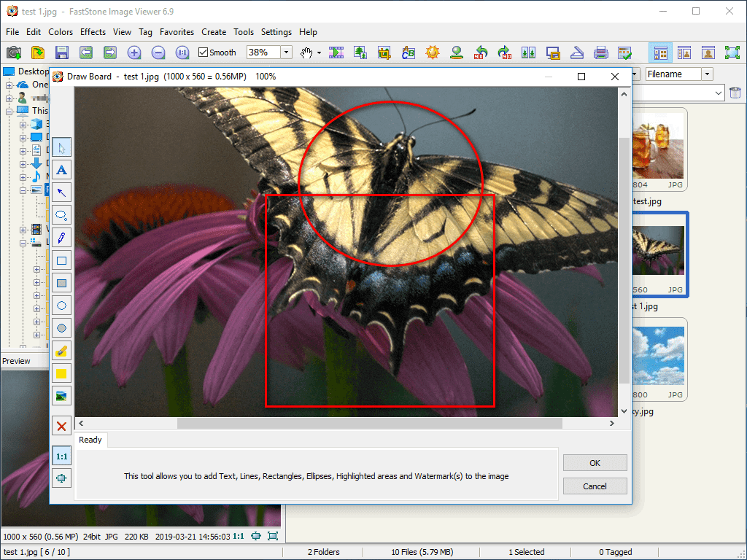Open the Create menu
The image size is (747, 560).
coord(214,32)
